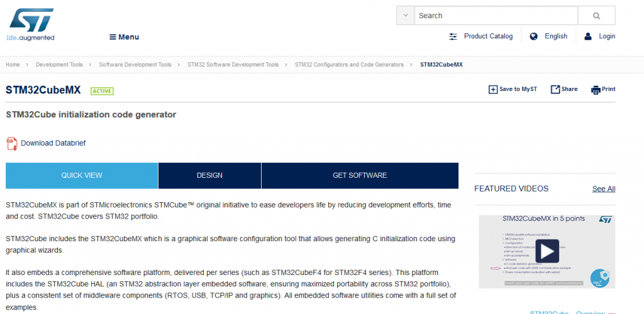644x314 pixels.
Task: Click the Save to MyST plus icon
Action: click(492, 89)
